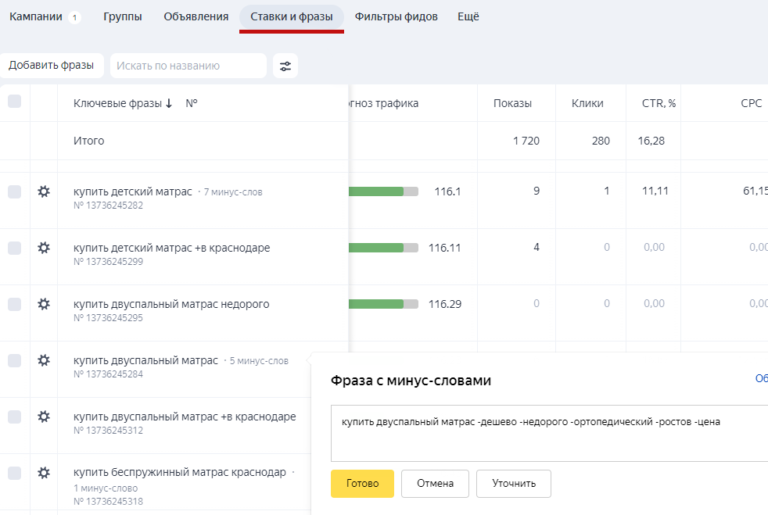The width and height of the screenshot is (768, 515).
Task: Click phrase купить беспружинный матрас краснодар
Action: tap(180, 472)
